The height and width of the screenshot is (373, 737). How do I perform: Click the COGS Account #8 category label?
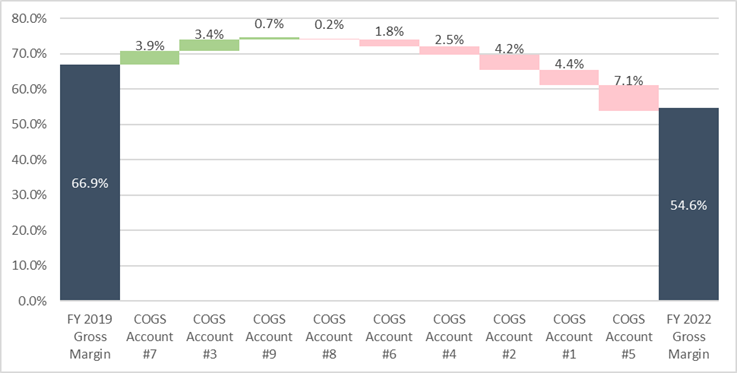coord(329,337)
